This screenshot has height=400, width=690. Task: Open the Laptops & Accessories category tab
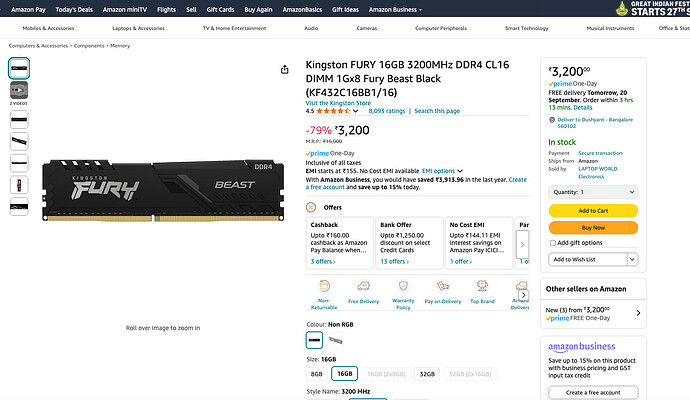click(138, 28)
